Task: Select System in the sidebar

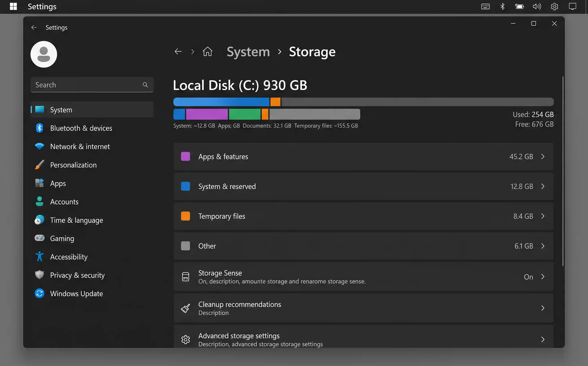Action: [92, 110]
